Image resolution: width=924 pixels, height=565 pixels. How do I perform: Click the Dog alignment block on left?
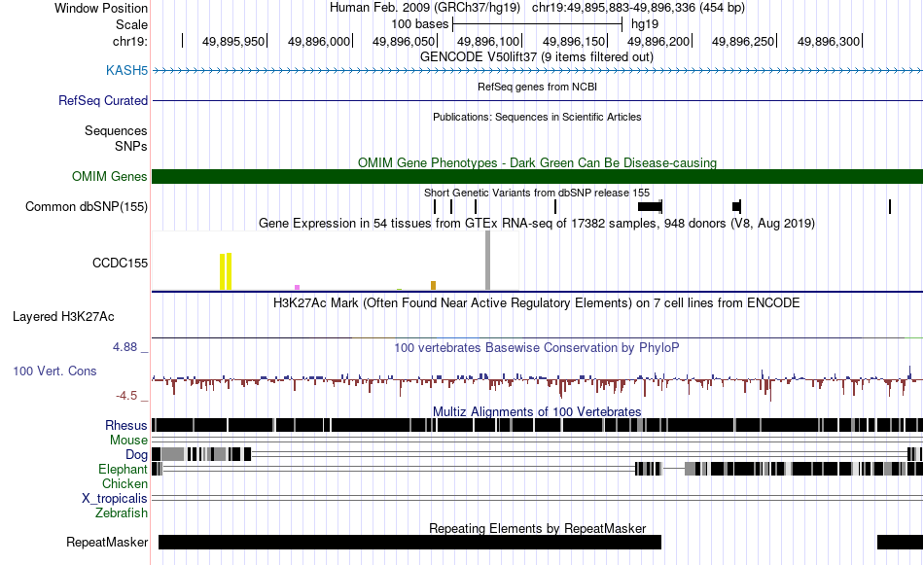[x=201, y=454]
